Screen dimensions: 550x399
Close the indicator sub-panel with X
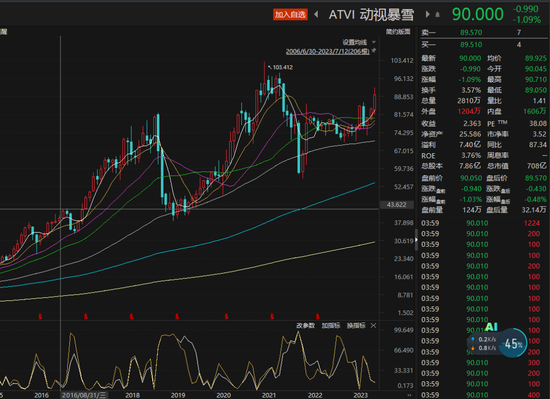coord(374,325)
